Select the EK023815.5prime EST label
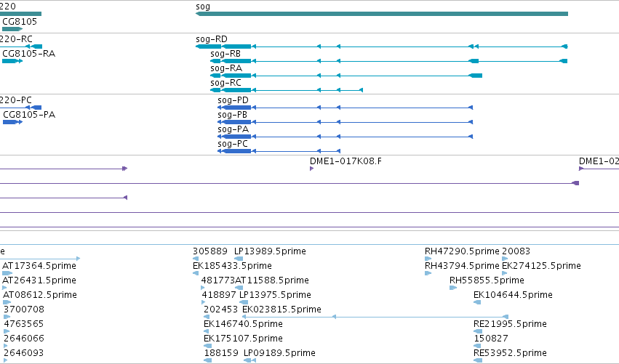 (x=282, y=310)
